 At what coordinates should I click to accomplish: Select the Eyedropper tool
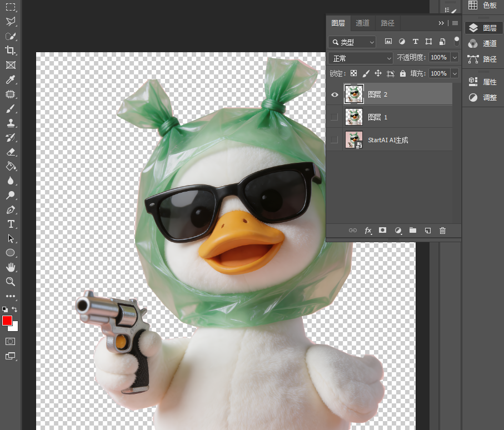[x=11, y=79]
